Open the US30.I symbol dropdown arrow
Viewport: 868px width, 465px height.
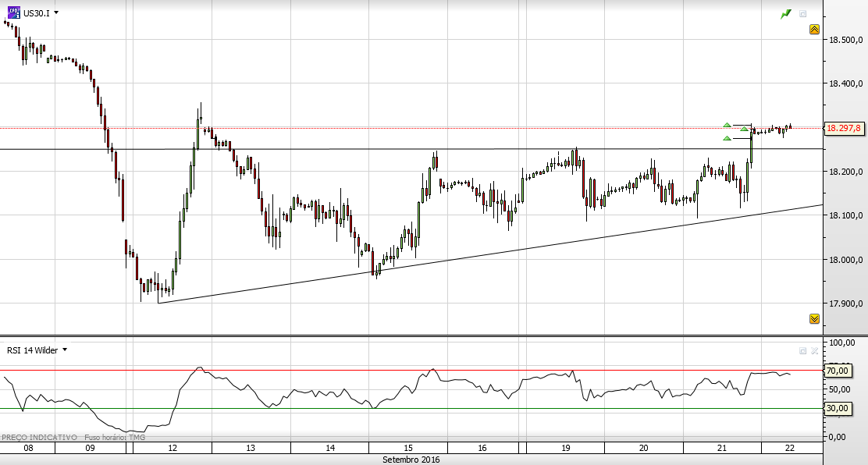tap(56, 12)
